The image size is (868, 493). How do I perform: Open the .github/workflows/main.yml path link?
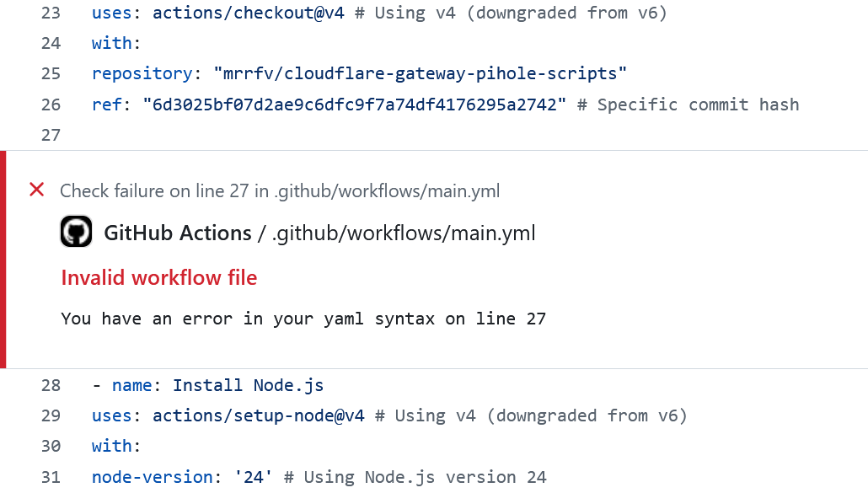(404, 233)
